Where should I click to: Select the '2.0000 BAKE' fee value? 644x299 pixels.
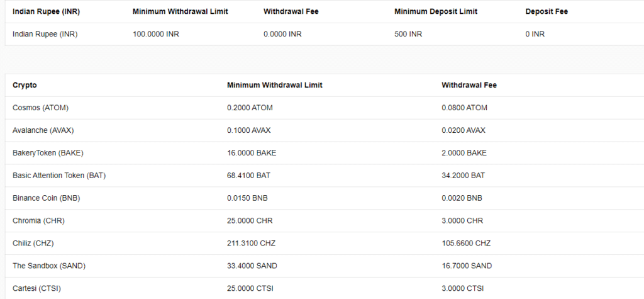tap(464, 153)
